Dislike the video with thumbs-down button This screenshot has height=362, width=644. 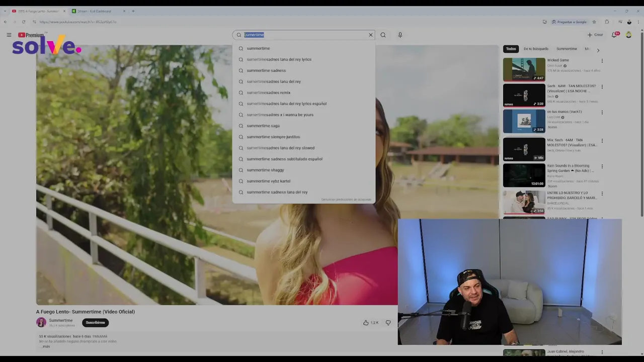pos(388,323)
